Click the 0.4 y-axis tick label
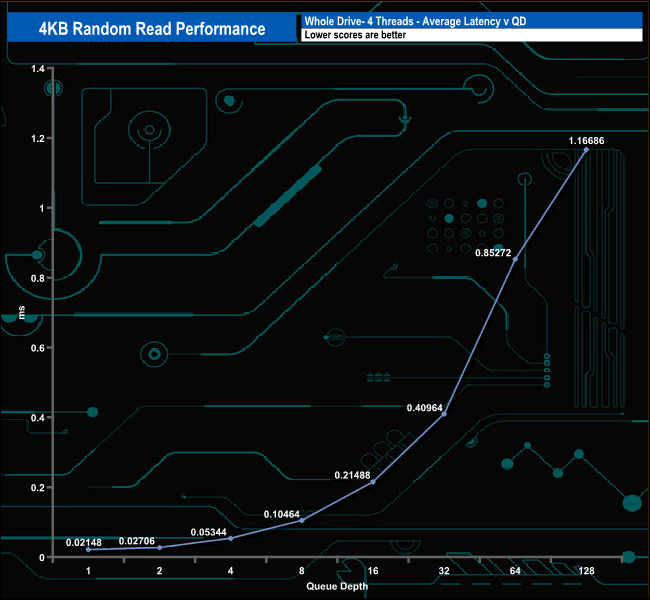 [38, 418]
